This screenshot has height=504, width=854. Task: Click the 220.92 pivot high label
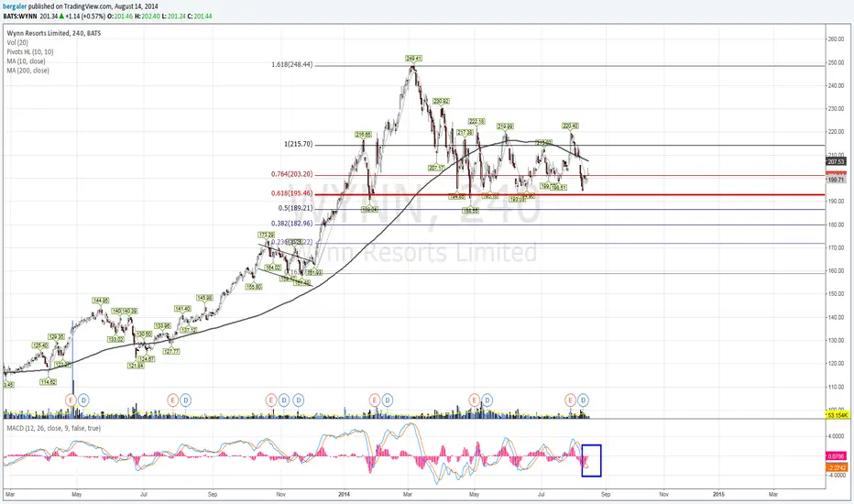click(x=441, y=102)
